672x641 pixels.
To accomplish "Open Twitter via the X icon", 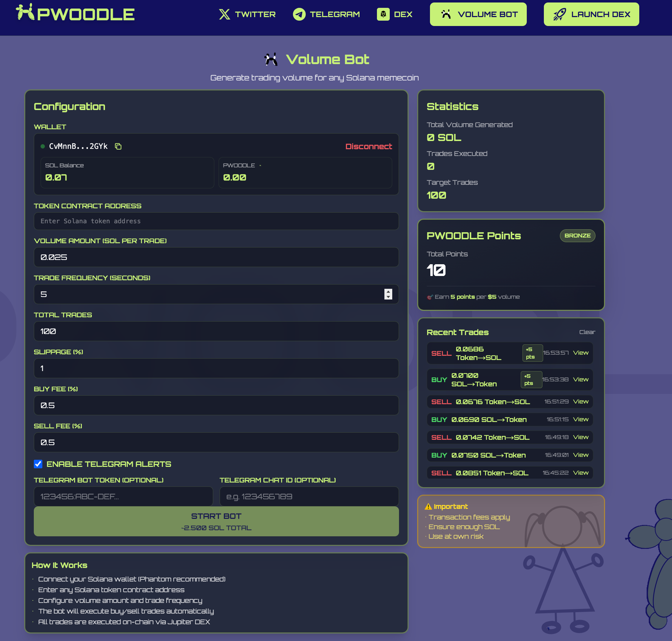I will coord(224,14).
